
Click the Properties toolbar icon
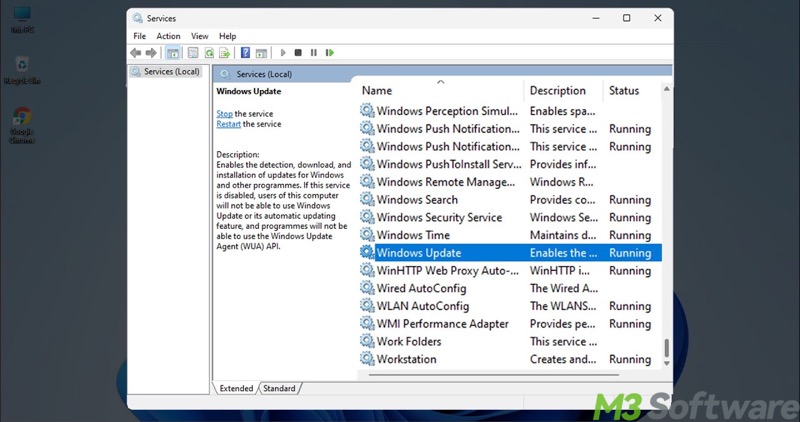click(193, 53)
